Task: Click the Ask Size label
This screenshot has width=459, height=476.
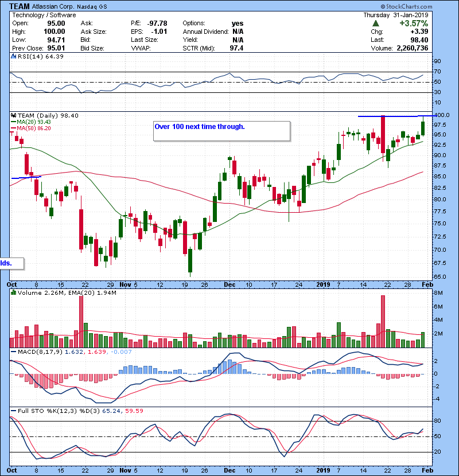Action: click(94, 32)
